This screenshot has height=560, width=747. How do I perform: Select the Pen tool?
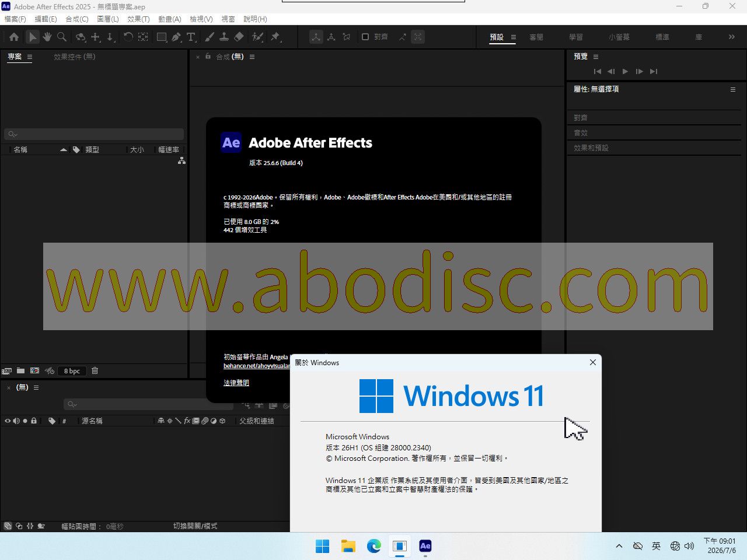pyautogui.click(x=176, y=37)
